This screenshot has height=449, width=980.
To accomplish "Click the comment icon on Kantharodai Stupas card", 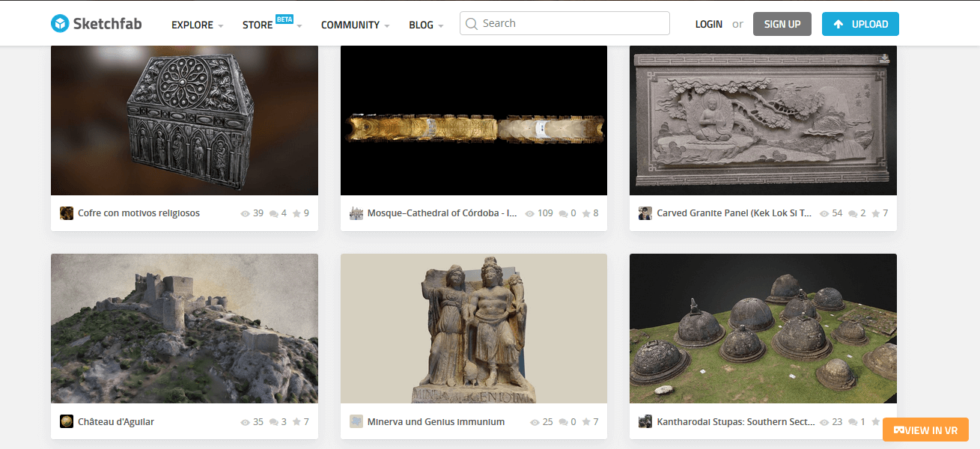I will [x=853, y=421].
